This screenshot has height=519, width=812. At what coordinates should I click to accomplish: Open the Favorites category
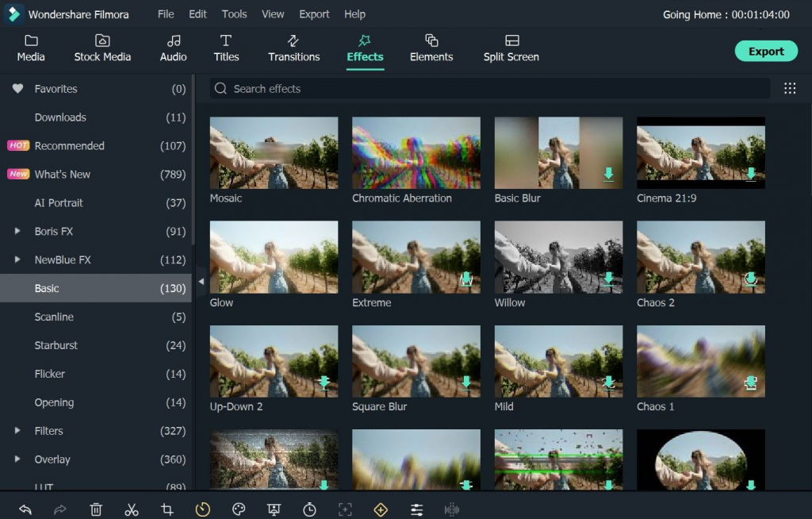click(x=96, y=89)
